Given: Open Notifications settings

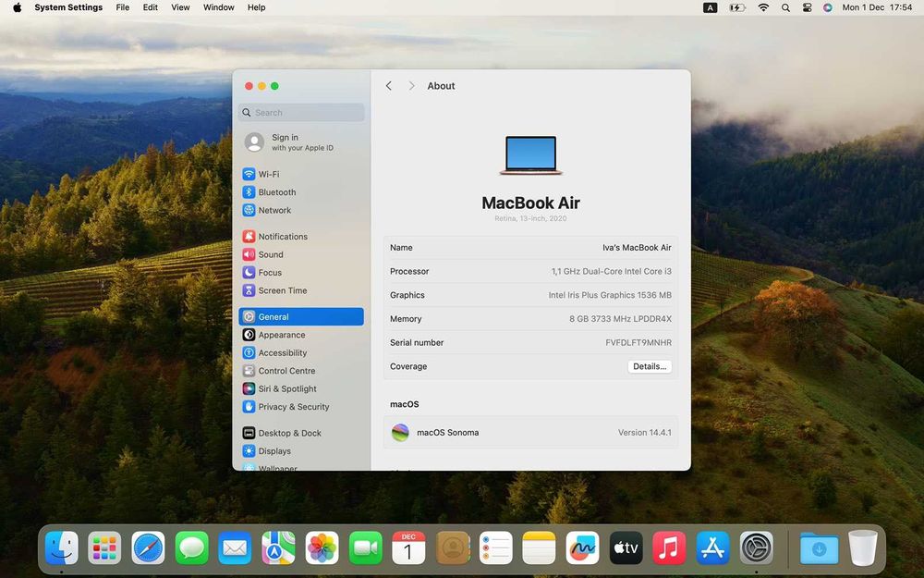Looking at the screenshot, I should 301,237.
